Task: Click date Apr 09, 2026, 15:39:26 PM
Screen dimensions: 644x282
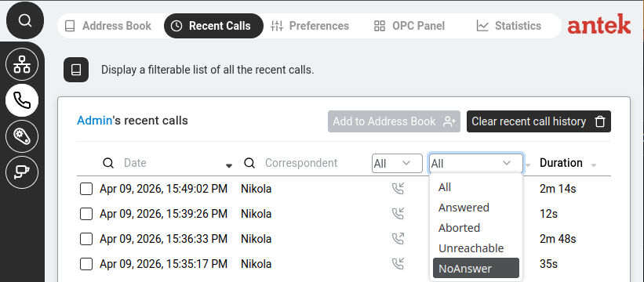Action: tap(163, 214)
